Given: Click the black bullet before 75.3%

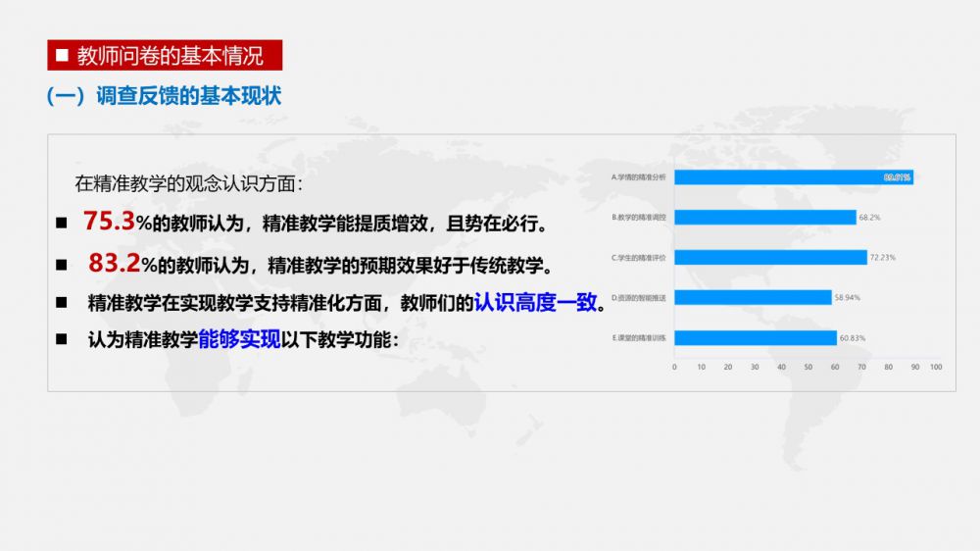Looking at the screenshot, I should tap(62, 224).
